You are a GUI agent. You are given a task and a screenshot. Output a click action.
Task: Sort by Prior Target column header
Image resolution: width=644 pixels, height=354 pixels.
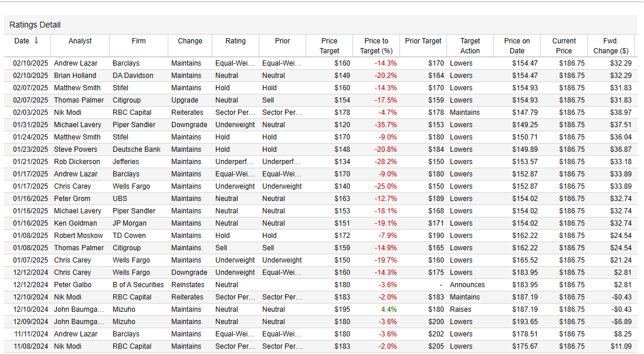click(423, 41)
